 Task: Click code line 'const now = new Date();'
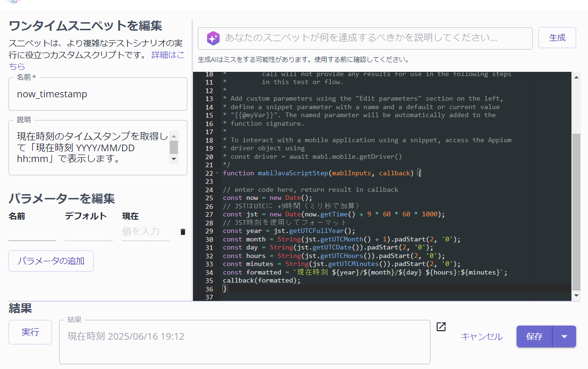click(268, 198)
